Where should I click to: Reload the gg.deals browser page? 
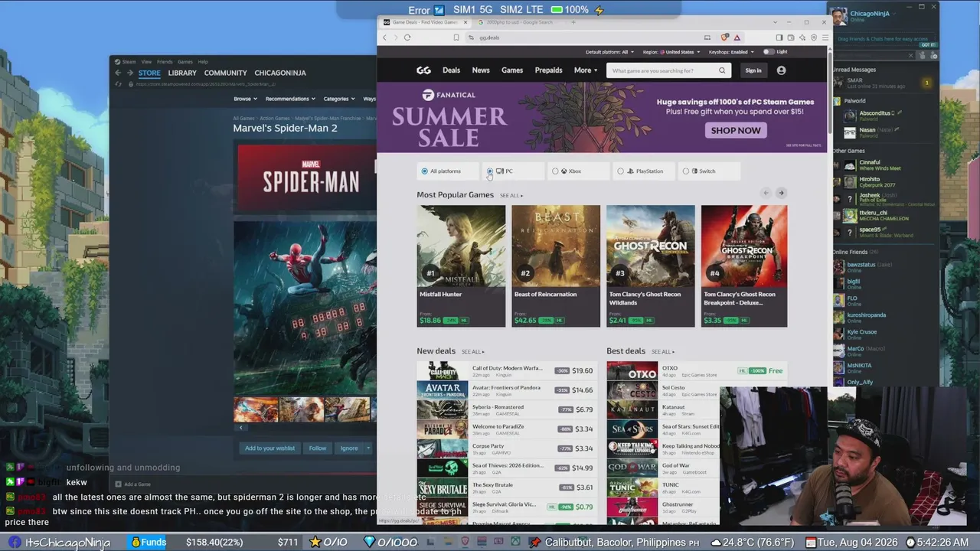[x=407, y=37]
